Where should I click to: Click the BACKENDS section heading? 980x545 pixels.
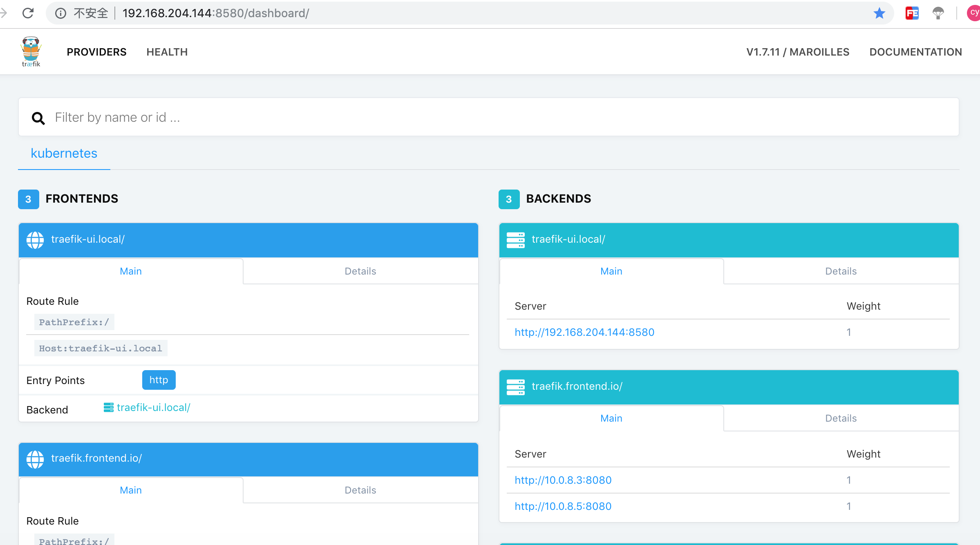559,199
